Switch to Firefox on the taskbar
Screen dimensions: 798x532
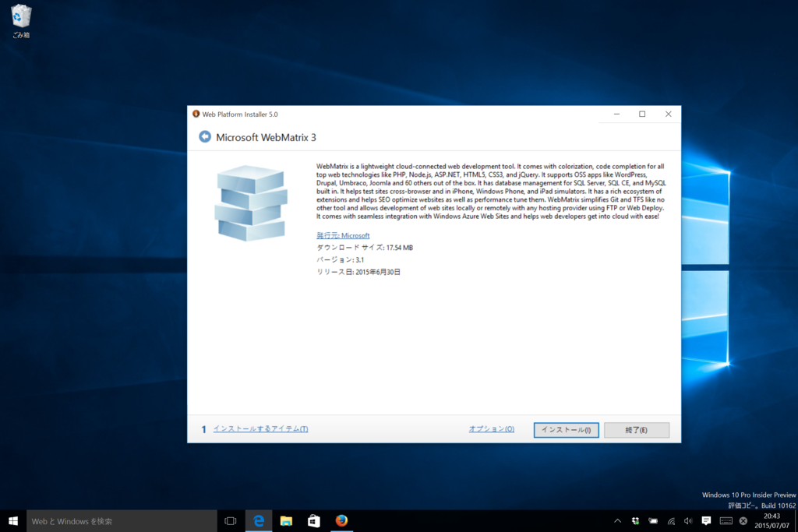point(341,521)
